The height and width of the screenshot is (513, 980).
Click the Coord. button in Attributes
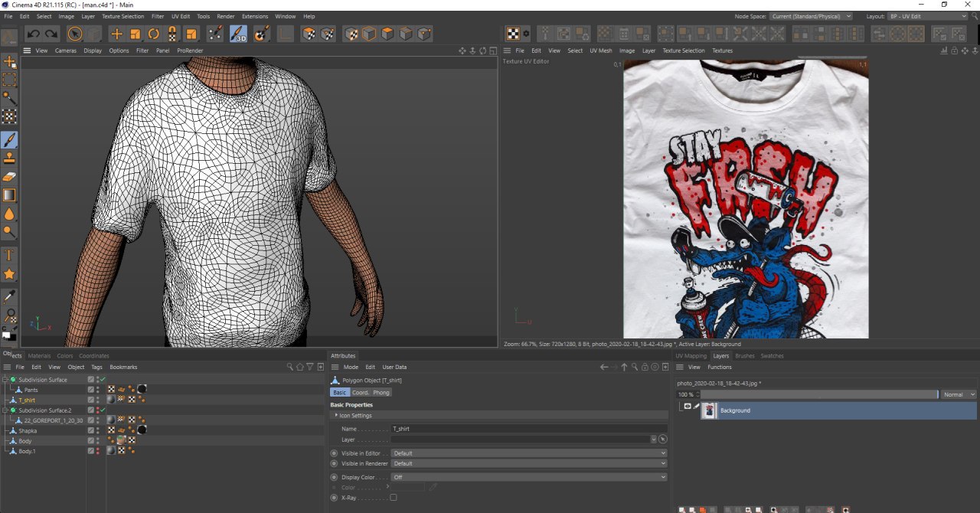pos(360,392)
